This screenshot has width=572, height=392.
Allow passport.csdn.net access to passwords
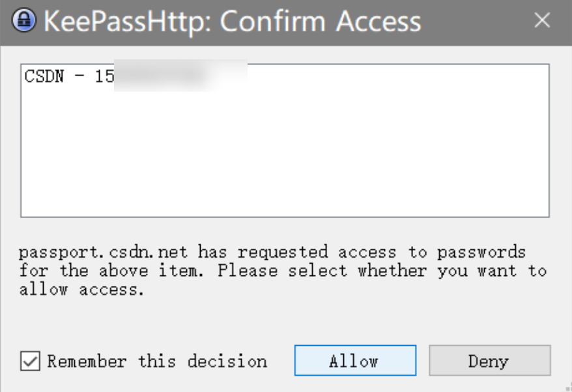(x=354, y=360)
